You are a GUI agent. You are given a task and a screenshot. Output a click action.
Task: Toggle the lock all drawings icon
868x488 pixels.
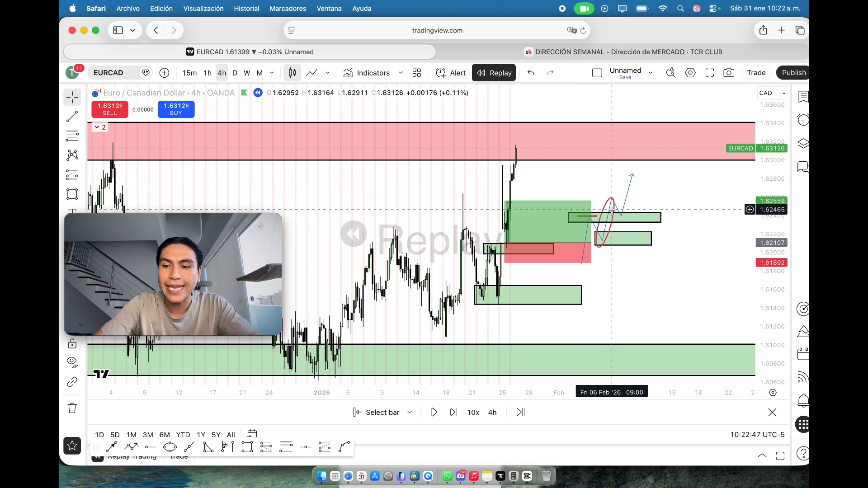[x=72, y=344]
